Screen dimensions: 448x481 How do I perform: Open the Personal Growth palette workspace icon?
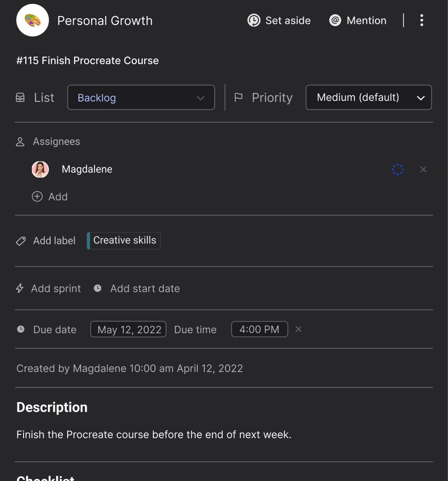[32, 20]
